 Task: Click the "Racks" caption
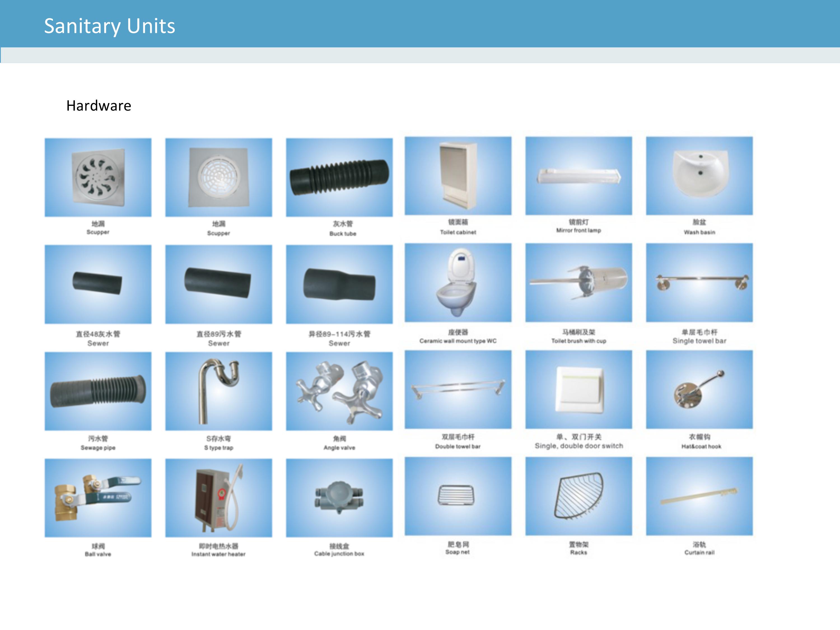pyautogui.click(x=579, y=552)
